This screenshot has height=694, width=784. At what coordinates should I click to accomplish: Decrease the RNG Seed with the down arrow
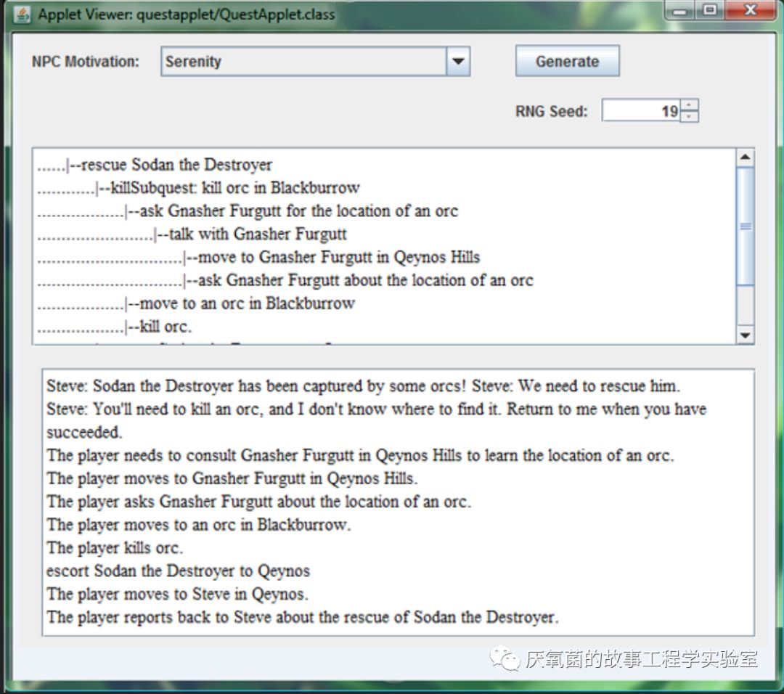pyautogui.click(x=689, y=116)
